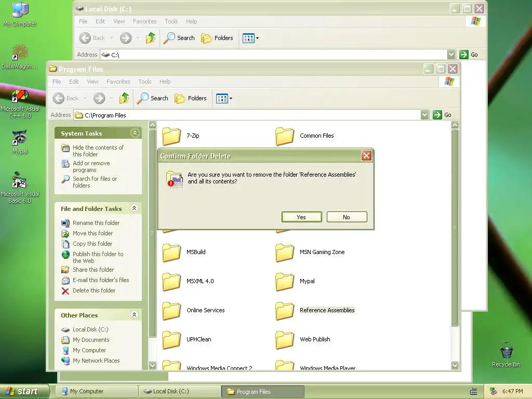532x399 pixels.
Task: Expand the address bar dropdown in Program Files
Action: click(x=424, y=115)
